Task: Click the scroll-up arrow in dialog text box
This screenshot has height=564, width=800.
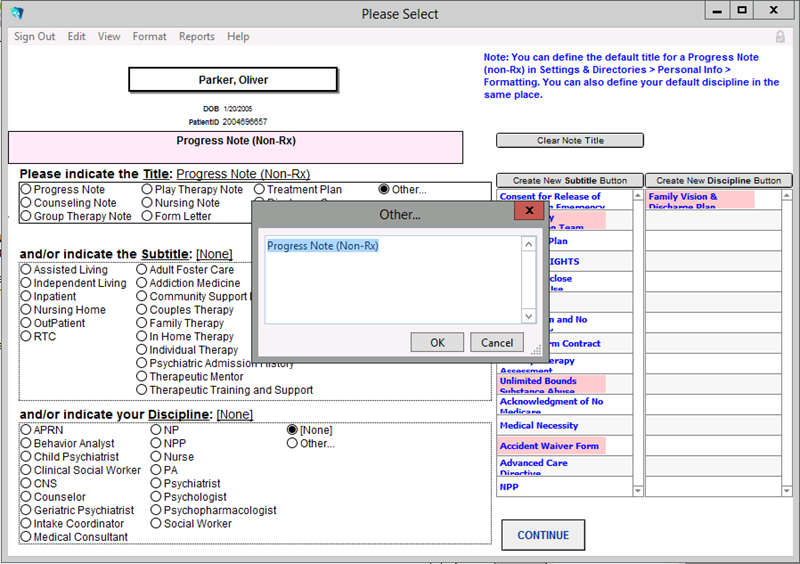Action: [x=529, y=244]
